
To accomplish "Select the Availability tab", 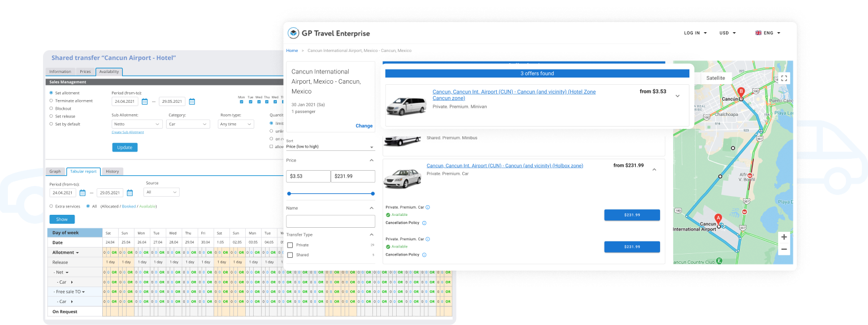I will (x=108, y=72).
